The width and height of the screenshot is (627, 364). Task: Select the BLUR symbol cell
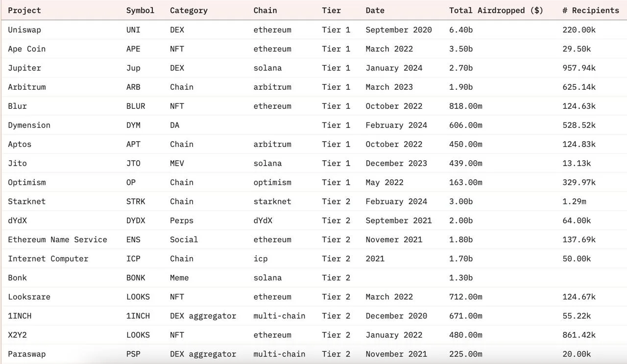coord(136,106)
